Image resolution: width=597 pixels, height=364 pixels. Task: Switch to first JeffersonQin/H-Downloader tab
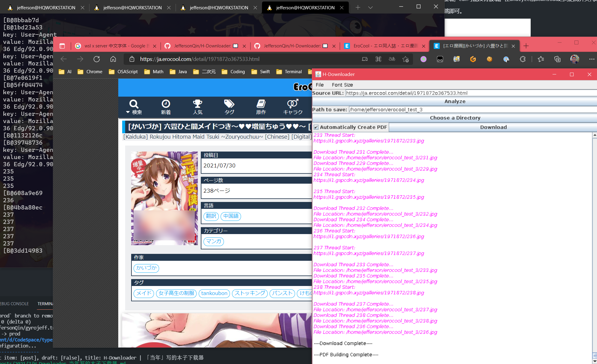[x=205, y=46]
